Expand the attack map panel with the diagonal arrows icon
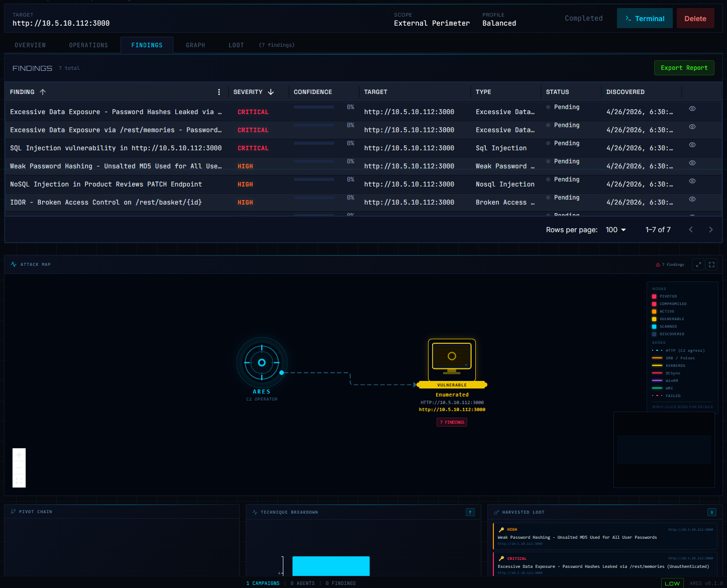 click(698, 264)
